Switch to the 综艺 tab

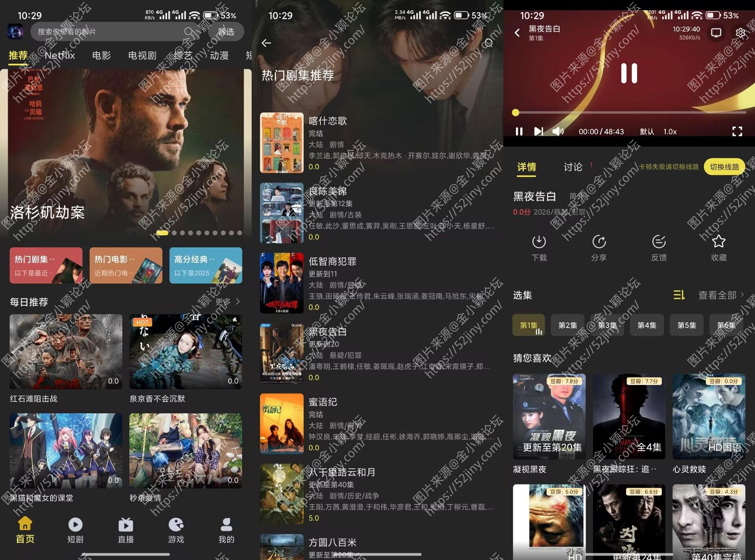click(183, 55)
